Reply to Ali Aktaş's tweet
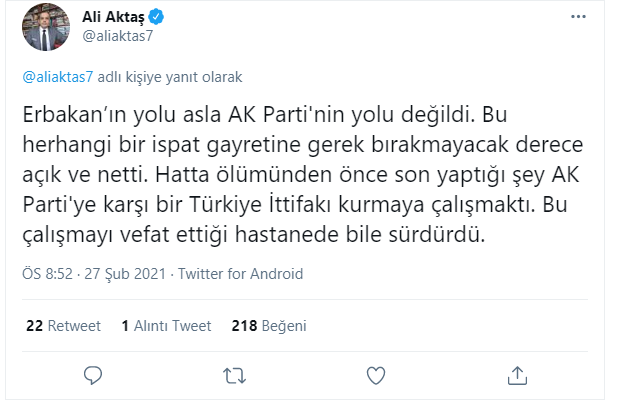 pos(93,376)
